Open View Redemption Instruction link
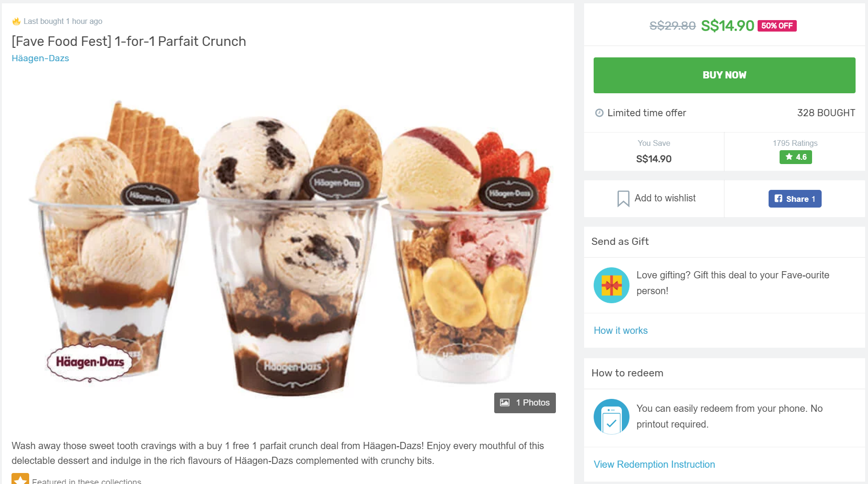This screenshot has width=868, height=484. (654, 464)
